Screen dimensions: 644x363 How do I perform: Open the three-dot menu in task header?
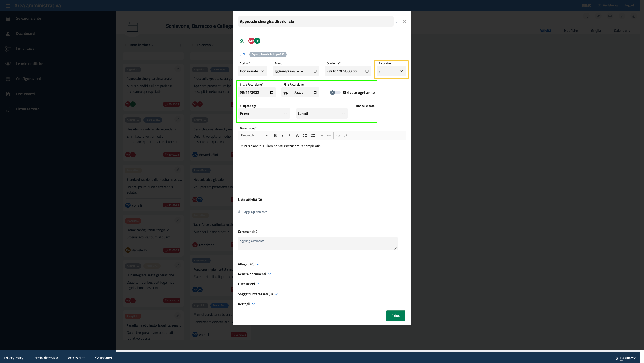[x=397, y=21]
